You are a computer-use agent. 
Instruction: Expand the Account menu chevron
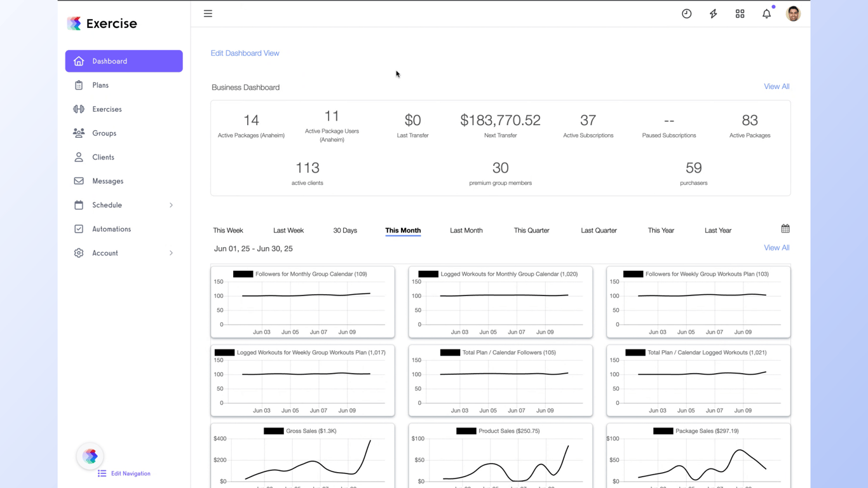[x=171, y=253]
